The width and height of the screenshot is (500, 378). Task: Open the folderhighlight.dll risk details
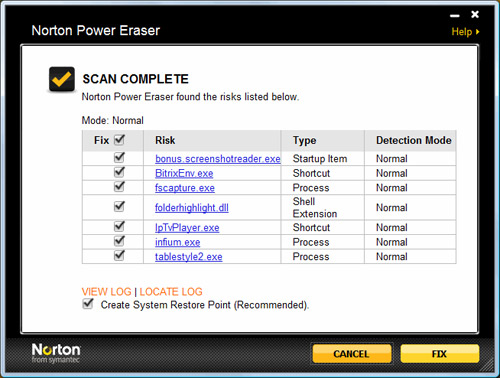[192, 208]
